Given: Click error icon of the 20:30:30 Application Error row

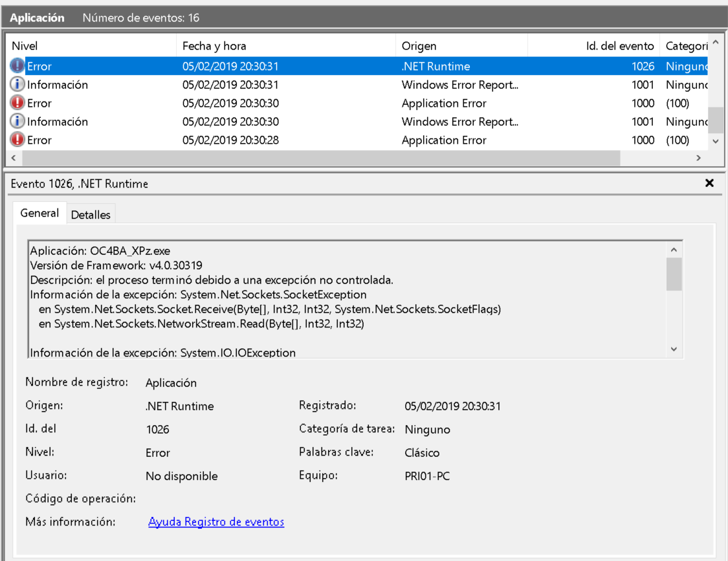Looking at the screenshot, I should pyautogui.click(x=17, y=103).
